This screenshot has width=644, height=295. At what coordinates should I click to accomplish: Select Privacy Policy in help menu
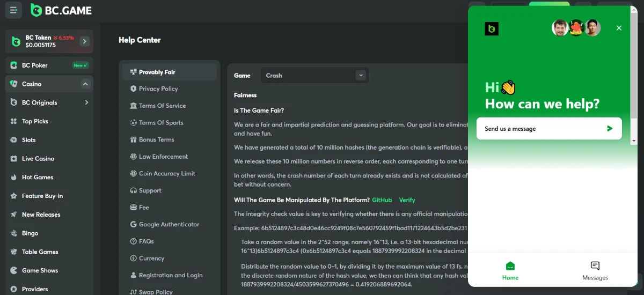158,89
